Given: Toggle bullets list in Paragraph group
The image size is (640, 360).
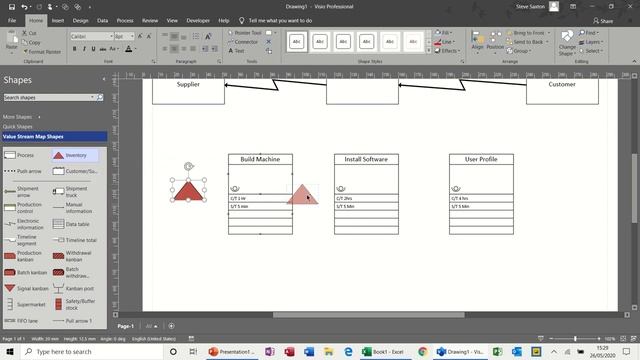Looking at the screenshot, I should (196, 36).
